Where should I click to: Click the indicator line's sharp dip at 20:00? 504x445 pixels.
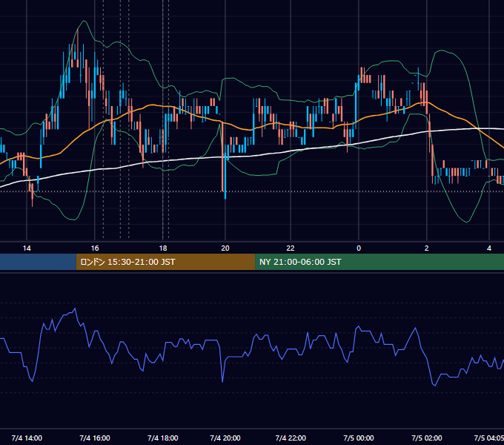[x=222, y=381]
